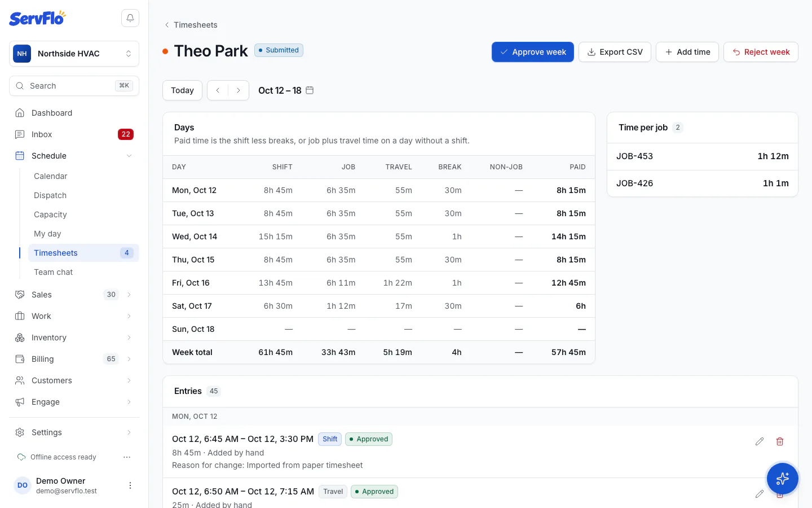Open JOB-426 in Time per job
Image resolution: width=812 pixels, height=508 pixels.
click(703, 183)
